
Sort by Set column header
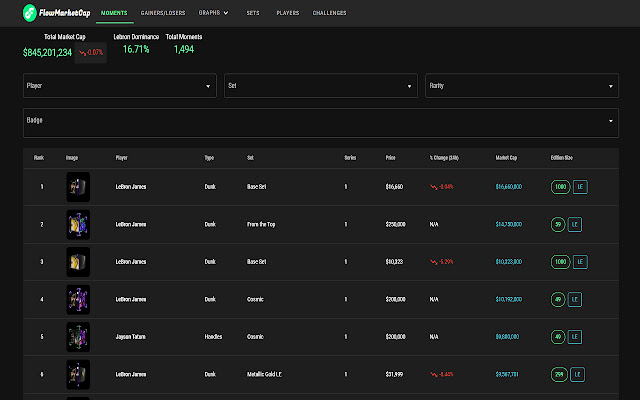tap(250, 158)
